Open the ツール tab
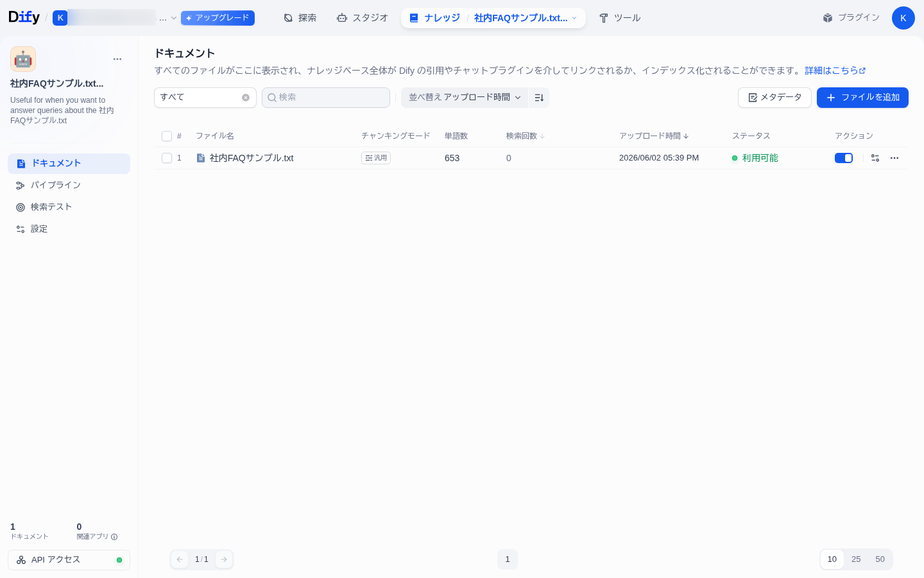Viewport: 924px width, 578px height. click(619, 18)
